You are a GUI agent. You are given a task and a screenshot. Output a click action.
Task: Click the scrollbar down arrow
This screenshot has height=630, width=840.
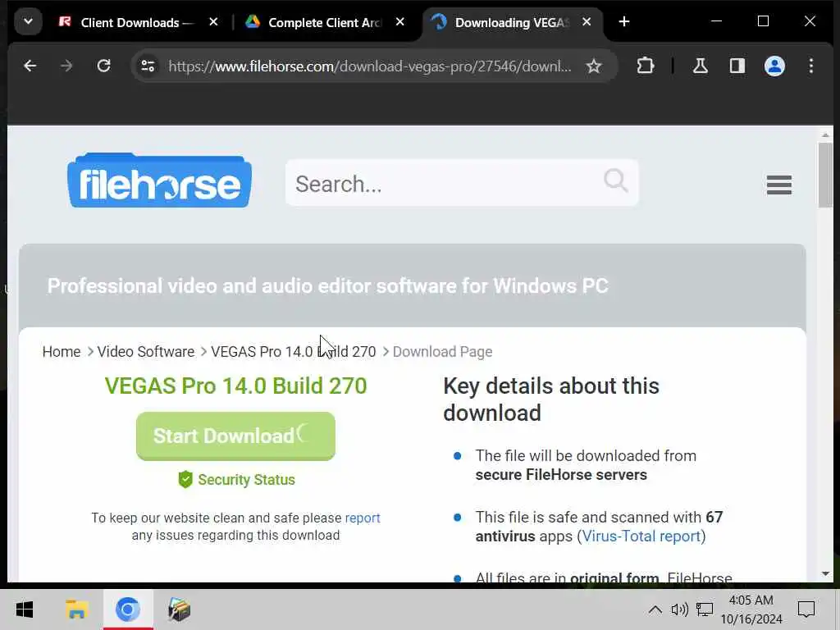coord(825,573)
